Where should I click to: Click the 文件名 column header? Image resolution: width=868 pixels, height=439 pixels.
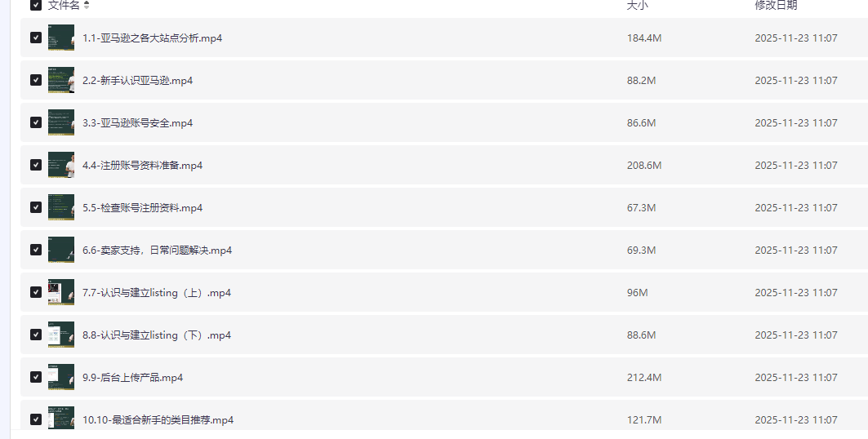pos(64,5)
